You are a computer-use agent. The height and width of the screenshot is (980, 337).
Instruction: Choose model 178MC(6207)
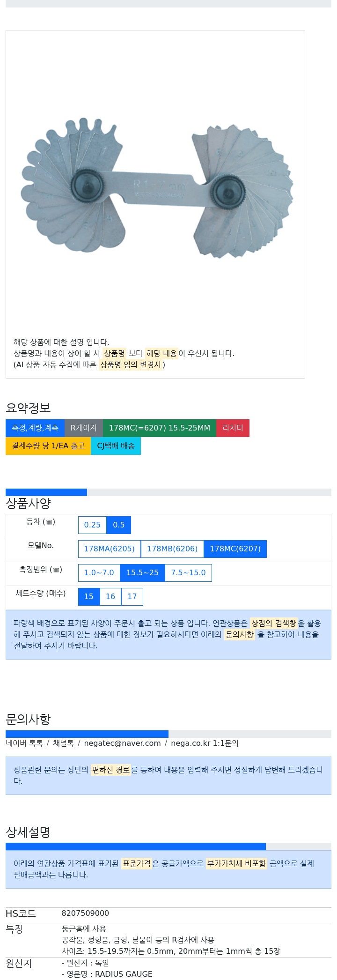pos(235,549)
